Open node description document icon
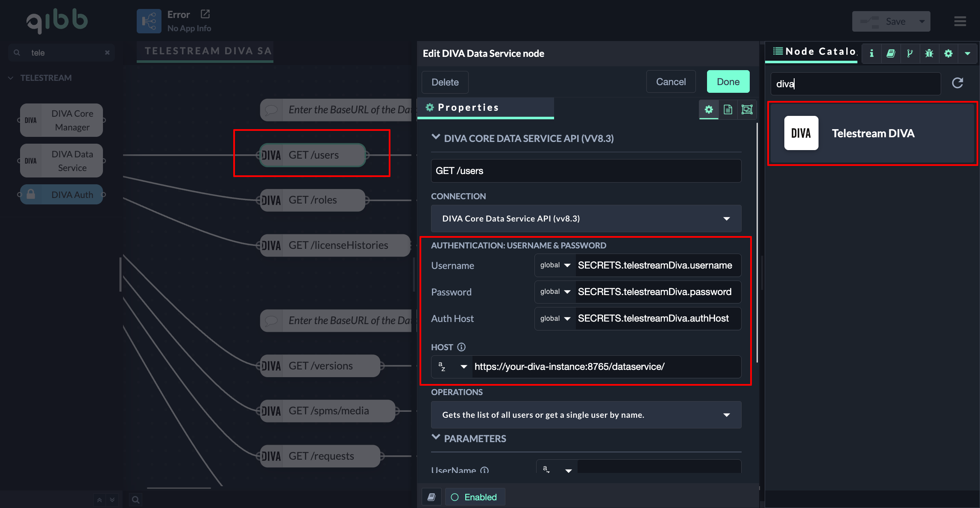The height and width of the screenshot is (508, 980). click(728, 109)
